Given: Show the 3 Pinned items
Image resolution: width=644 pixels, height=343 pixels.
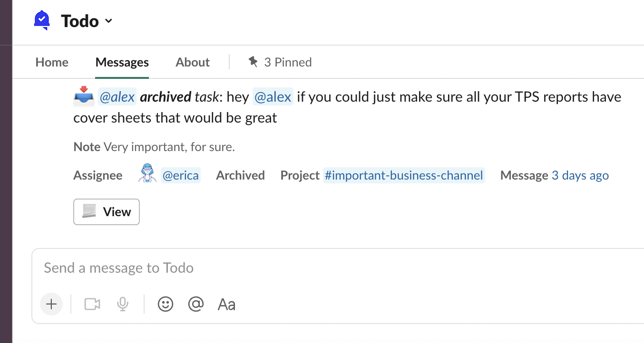Looking at the screenshot, I should click(x=280, y=62).
